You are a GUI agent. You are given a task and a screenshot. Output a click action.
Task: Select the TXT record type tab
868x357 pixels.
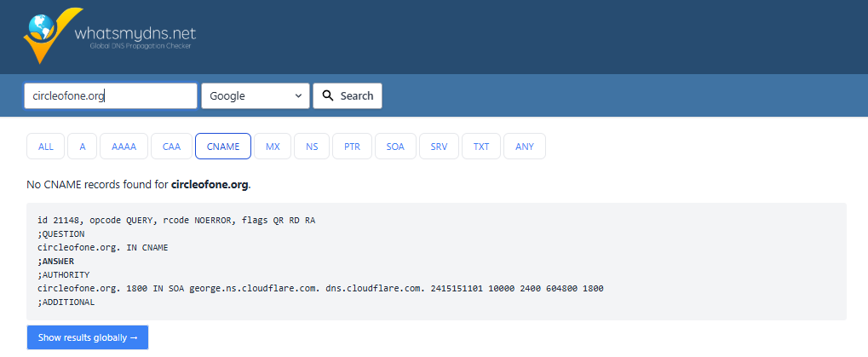pos(481,147)
